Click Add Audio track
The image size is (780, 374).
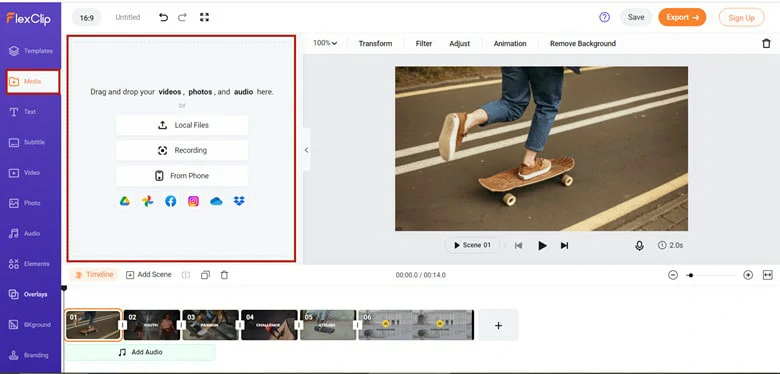click(140, 352)
